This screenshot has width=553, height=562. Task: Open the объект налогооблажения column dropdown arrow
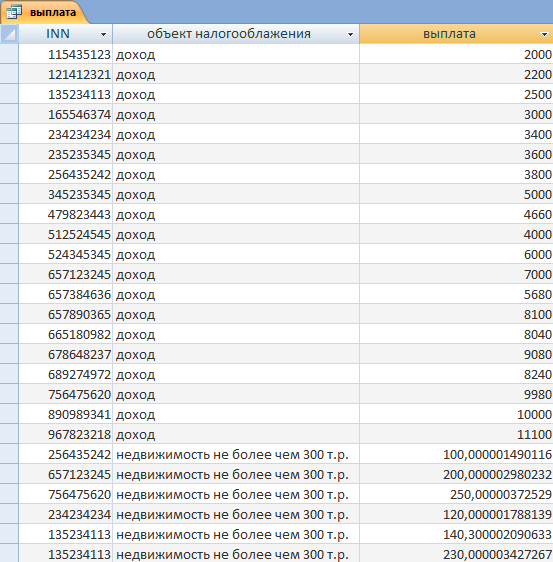pyautogui.click(x=351, y=34)
